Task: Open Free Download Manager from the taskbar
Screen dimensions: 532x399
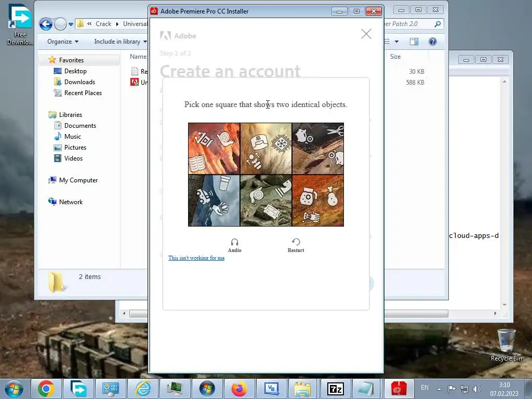Action: (x=78, y=389)
